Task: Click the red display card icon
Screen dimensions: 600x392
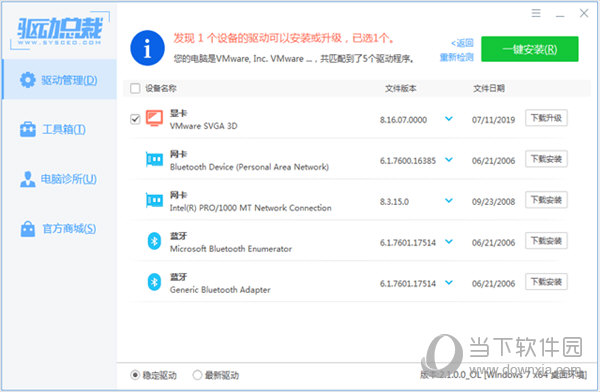Action: click(x=154, y=118)
